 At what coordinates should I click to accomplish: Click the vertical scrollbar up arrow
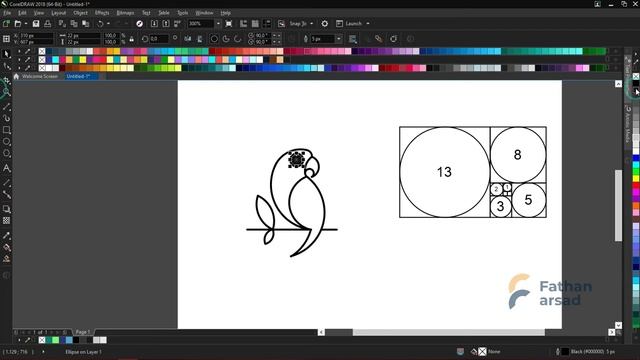(x=618, y=84)
